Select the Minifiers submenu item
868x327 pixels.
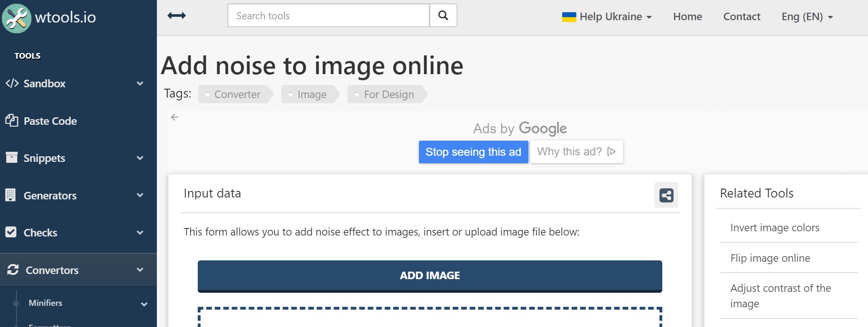(46, 303)
